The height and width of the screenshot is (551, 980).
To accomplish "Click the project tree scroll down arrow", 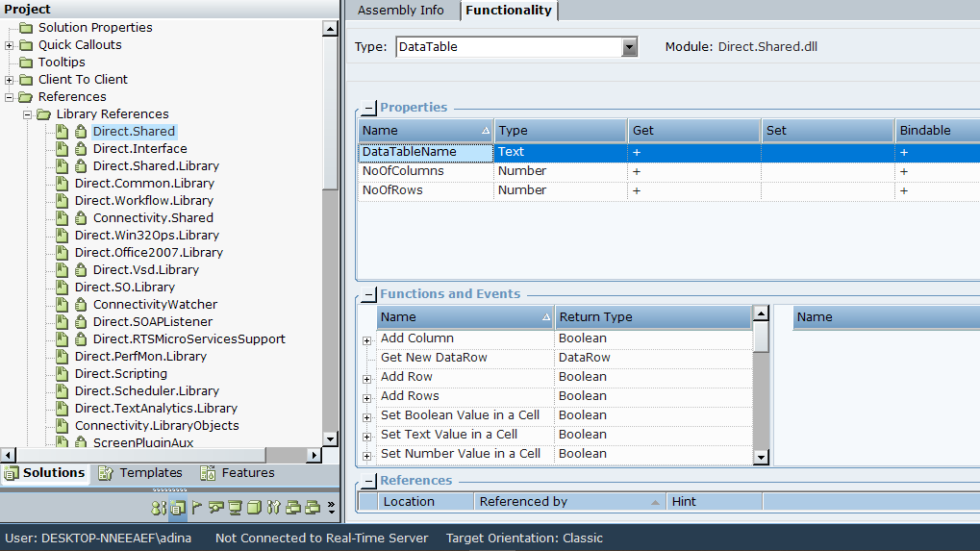I will 330,438.
